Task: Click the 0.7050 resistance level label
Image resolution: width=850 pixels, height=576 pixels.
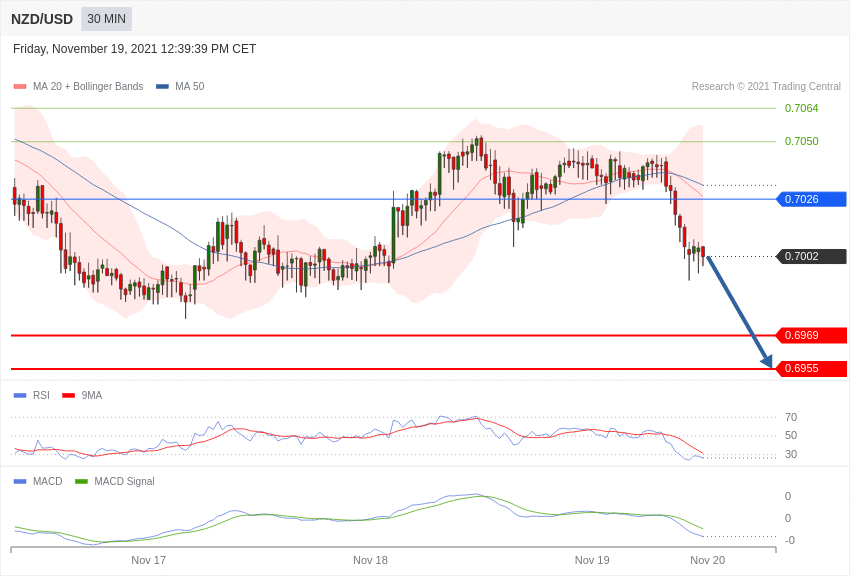Action: coord(801,141)
